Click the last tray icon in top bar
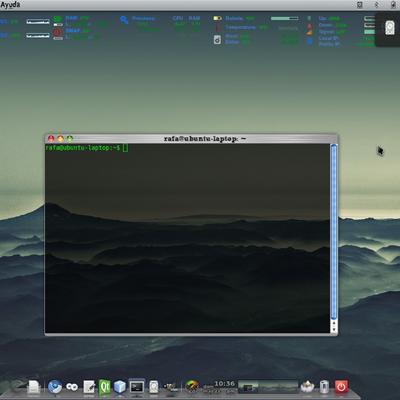This screenshot has height=400, width=400. point(393,5)
